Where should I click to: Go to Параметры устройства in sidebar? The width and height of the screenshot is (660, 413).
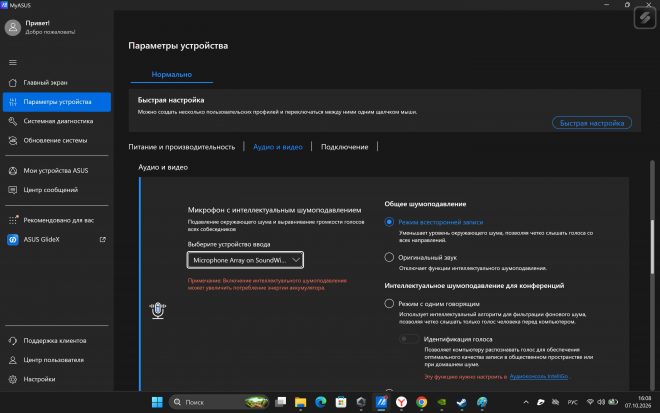click(57, 102)
